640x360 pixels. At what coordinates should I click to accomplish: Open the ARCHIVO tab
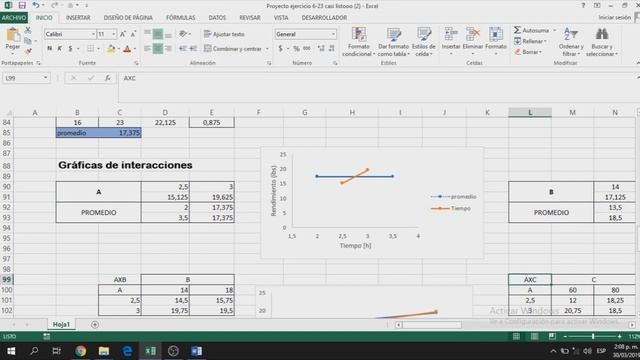(x=14, y=18)
